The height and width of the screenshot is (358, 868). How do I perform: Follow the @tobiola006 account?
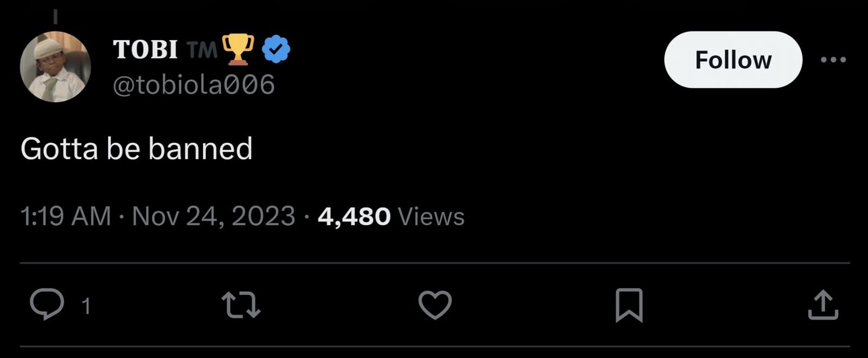tap(733, 60)
